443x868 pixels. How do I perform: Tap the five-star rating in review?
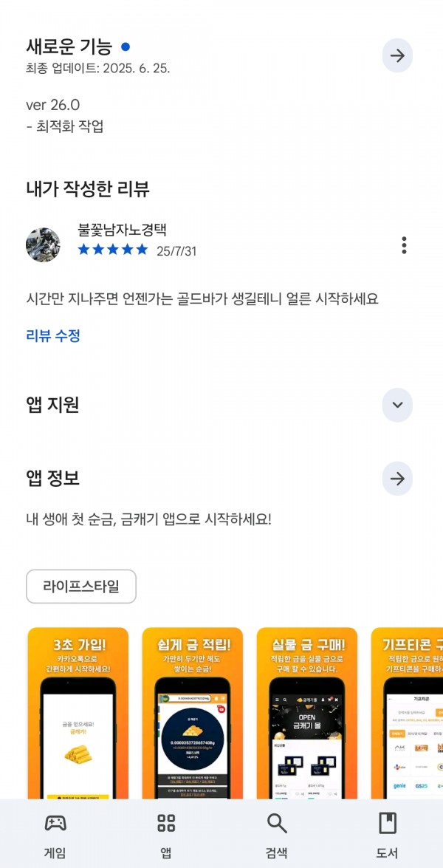coord(113,250)
